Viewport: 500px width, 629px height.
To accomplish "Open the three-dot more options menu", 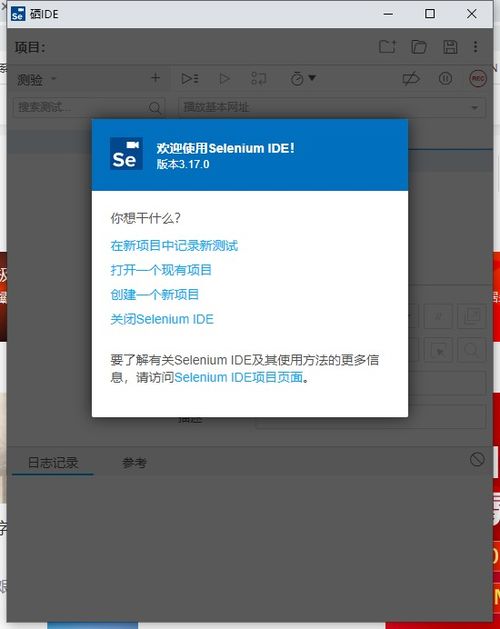I will point(476,47).
